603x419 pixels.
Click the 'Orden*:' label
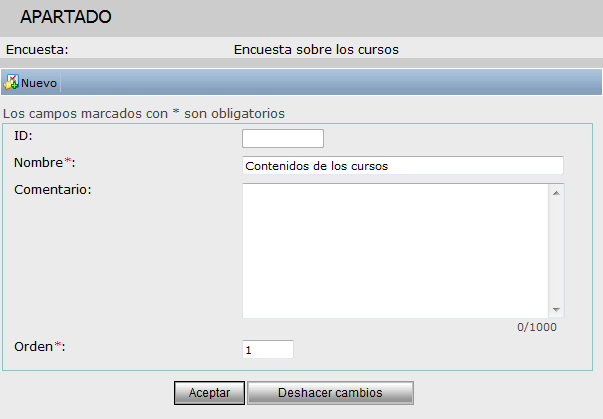40,346
